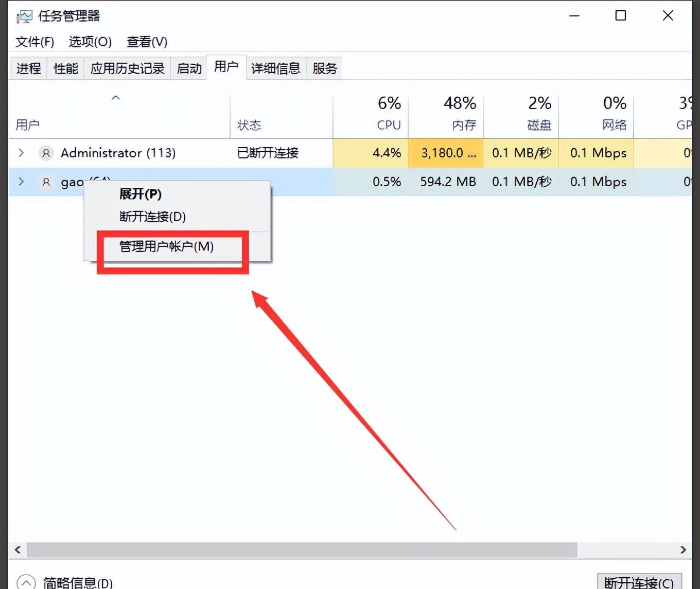Maximize the Task Manager window

[x=621, y=16]
